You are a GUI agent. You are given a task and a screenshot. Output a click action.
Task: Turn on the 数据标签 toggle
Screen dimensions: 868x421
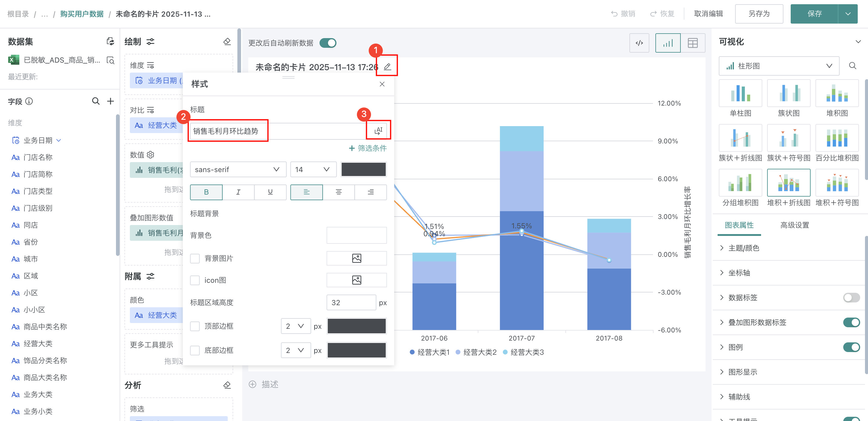[x=851, y=298]
